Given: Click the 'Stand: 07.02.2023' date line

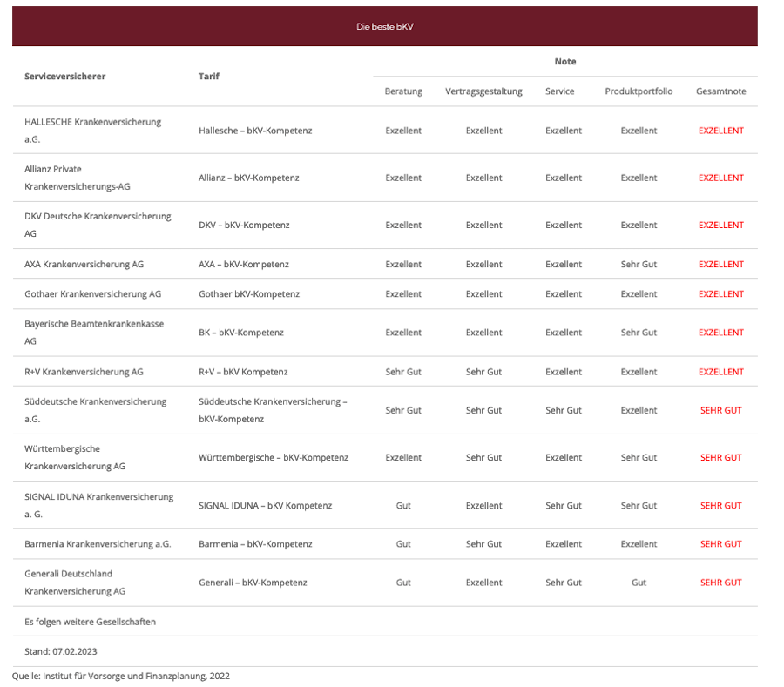Looking at the screenshot, I should pyautogui.click(x=60, y=651).
